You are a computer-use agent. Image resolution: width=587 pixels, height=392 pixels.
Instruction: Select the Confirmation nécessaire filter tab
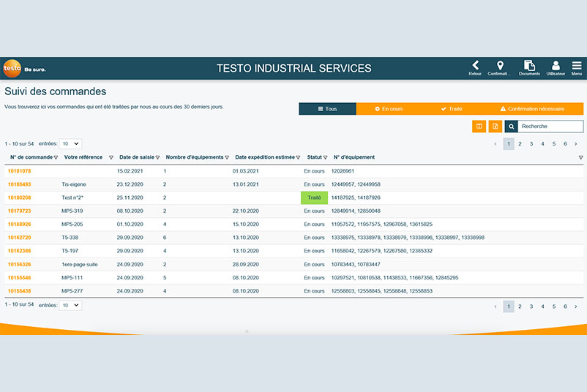532,109
